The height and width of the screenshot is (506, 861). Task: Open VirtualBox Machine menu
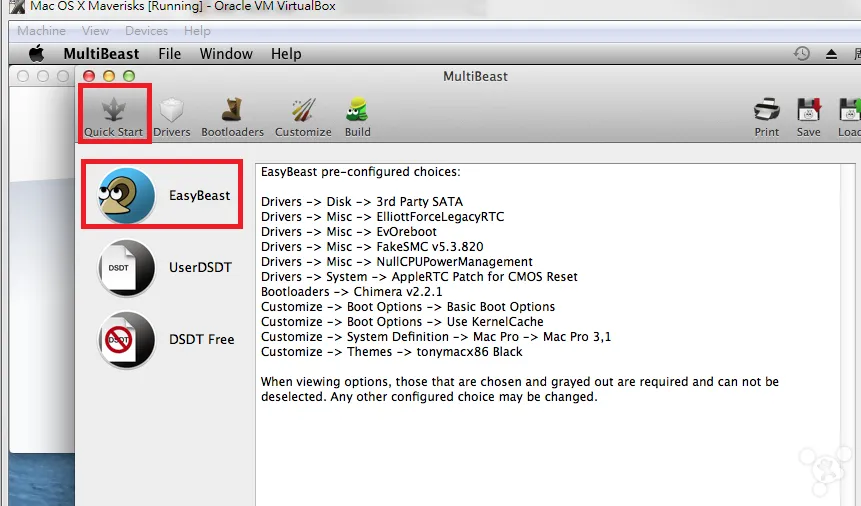pyautogui.click(x=41, y=31)
